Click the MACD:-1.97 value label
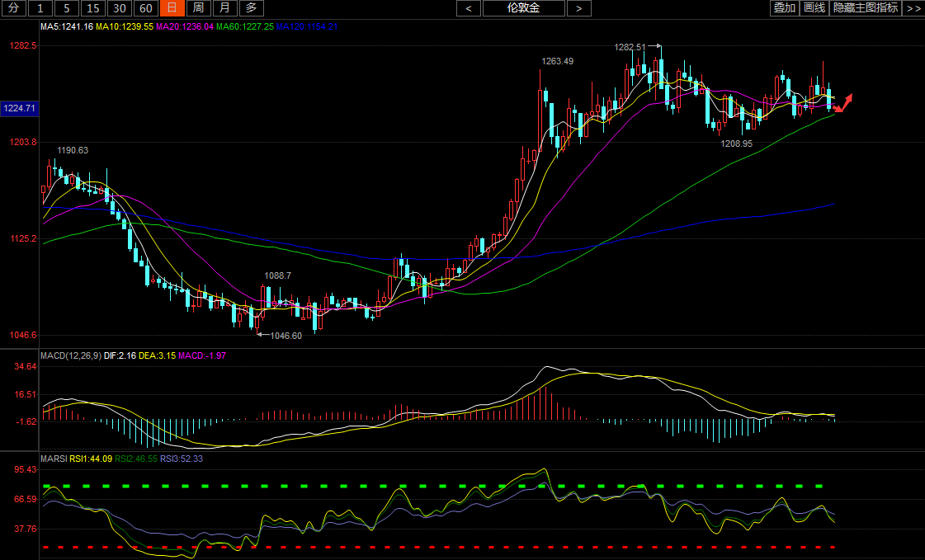The width and height of the screenshot is (925, 560). pos(202,355)
